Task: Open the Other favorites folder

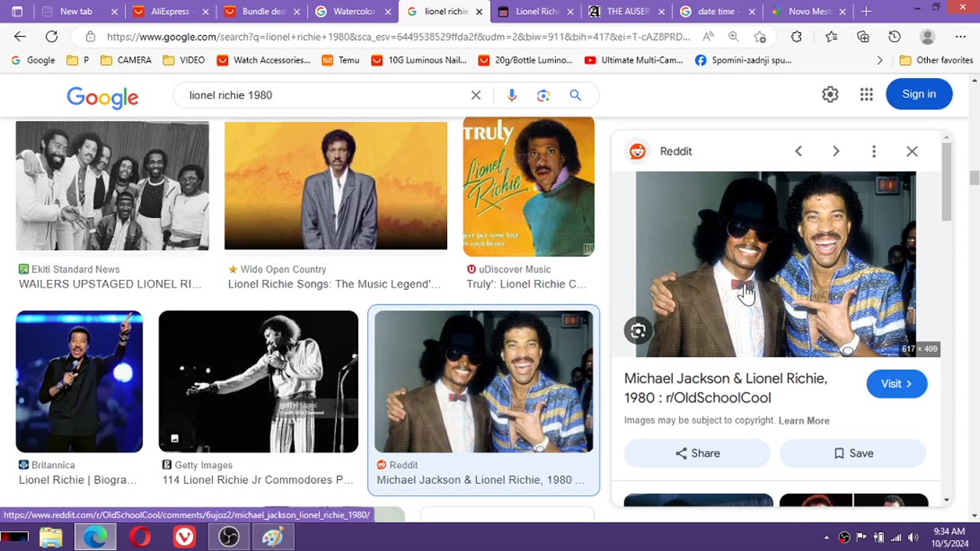Action: (936, 60)
